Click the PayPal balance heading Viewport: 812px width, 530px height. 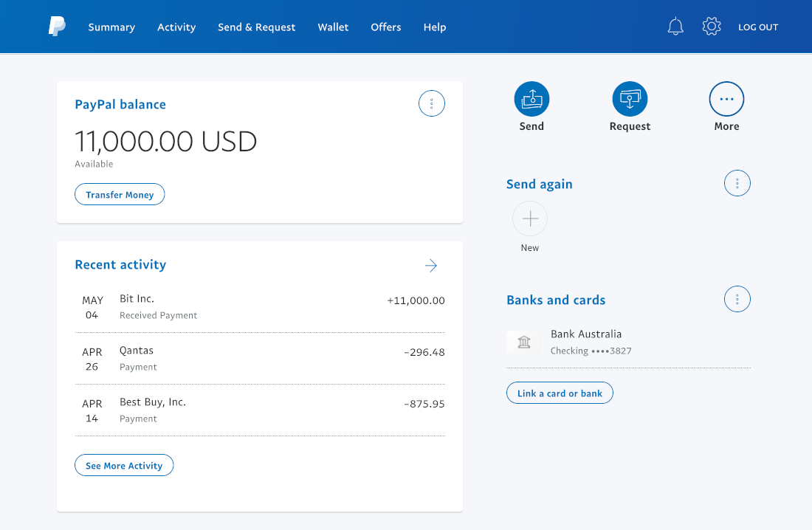(120, 104)
